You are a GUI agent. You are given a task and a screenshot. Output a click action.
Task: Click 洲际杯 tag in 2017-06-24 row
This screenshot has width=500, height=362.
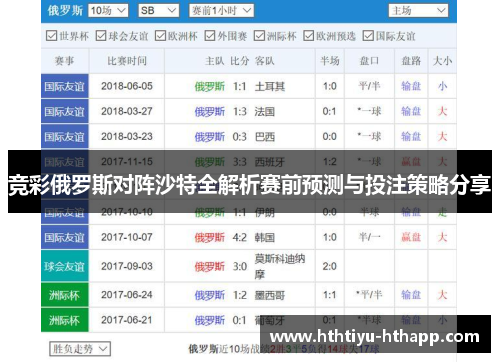click(x=65, y=295)
